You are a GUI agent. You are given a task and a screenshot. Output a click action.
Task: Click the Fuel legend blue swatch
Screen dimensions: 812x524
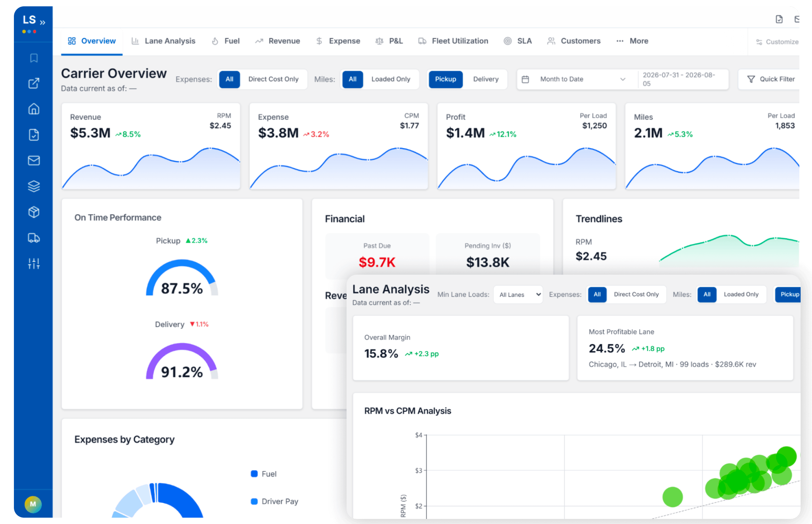click(x=254, y=474)
